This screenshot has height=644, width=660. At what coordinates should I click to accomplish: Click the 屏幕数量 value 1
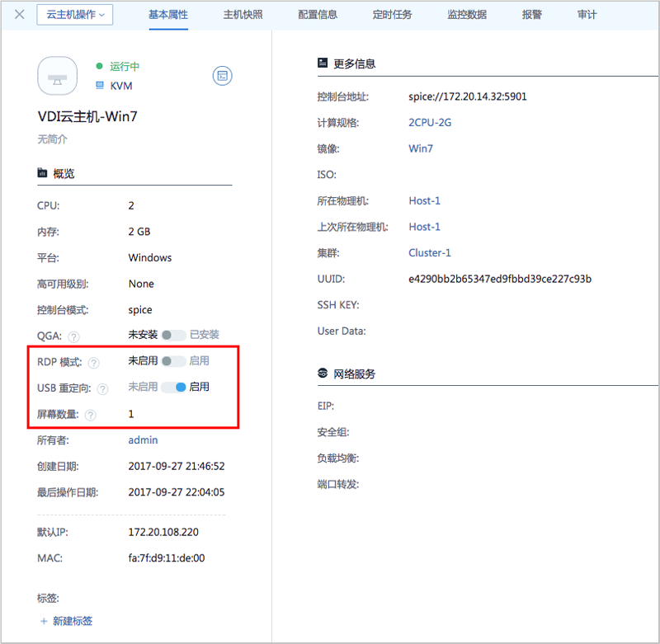pyautogui.click(x=131, y=414)
